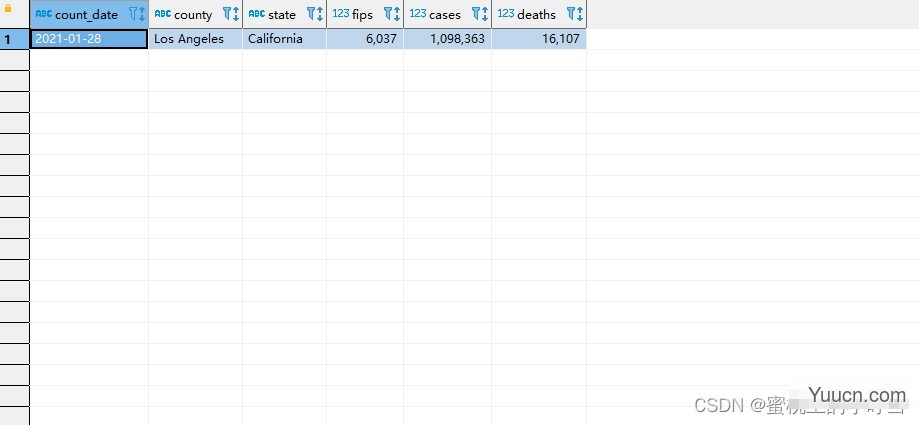Viewport: 919px width, 425px height.
Task: Click the lock icon in the grid corner
Action: pyautogui.click(x=8, y=9)
